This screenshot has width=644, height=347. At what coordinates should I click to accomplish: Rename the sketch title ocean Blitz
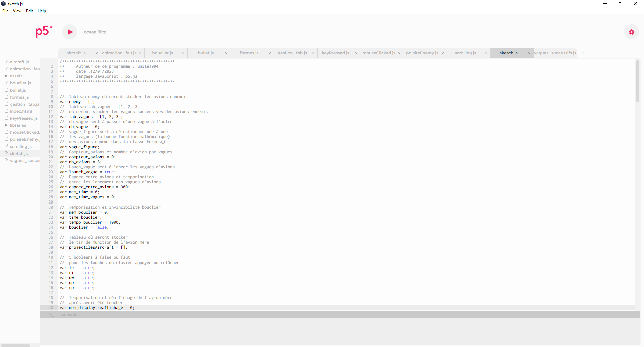[x=95, y=32]
